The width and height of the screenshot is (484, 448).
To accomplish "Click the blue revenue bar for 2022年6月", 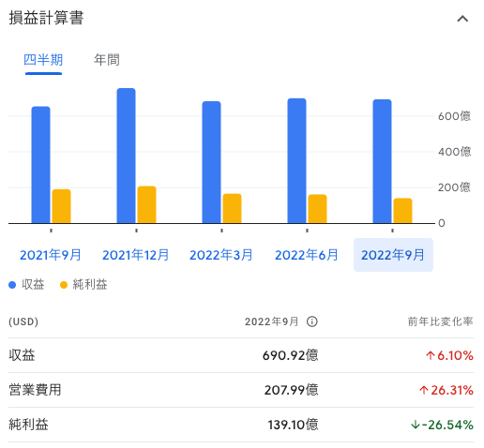I will coord(297,161).
